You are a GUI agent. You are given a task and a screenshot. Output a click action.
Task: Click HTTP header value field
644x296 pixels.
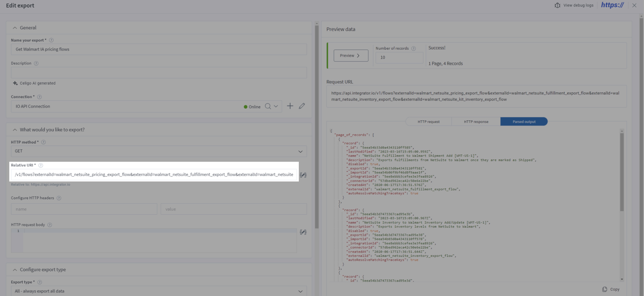point(233,209)
